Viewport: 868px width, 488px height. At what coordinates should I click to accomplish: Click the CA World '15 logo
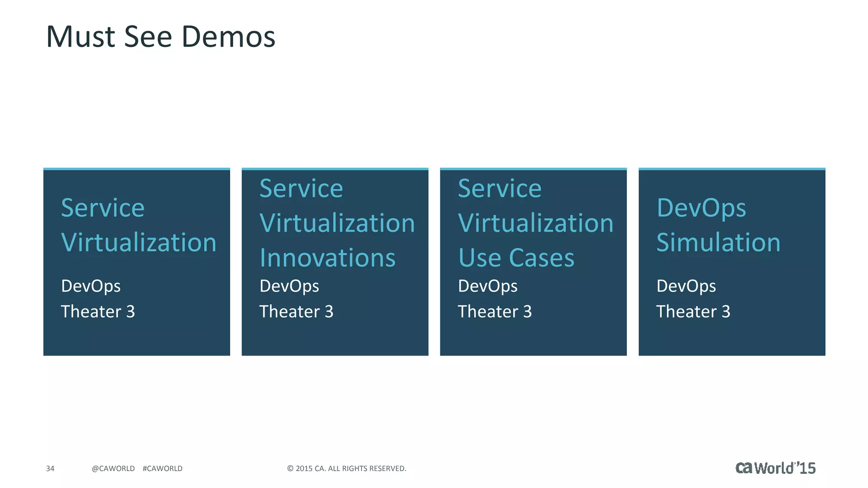point(775,468)
